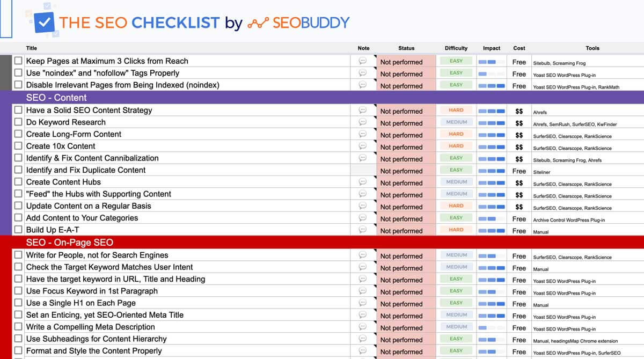Click the impact bar for "Identify & Fix Content Cannibalization"
This screenshot has width=644, height=359.
[491, 158]
